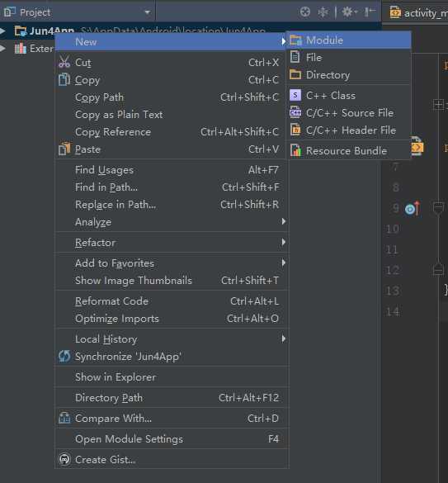Open the Project view type dropdown
Viewport: 448px width, 483px height.
point(148,12)
